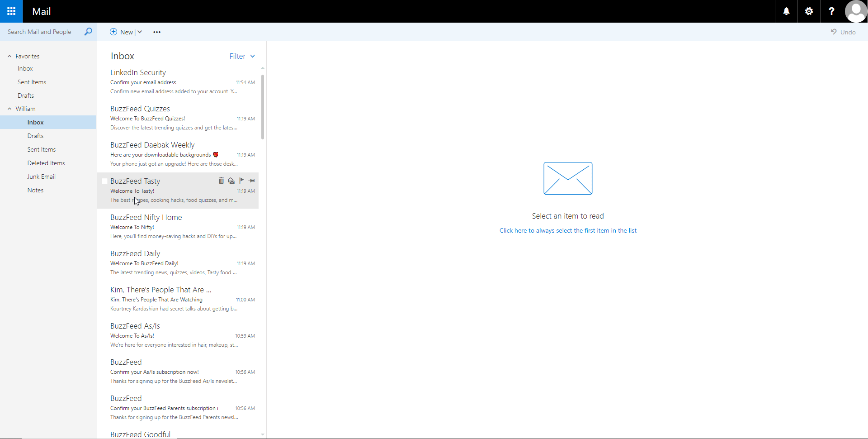Open the notifications bell
868x439 pixels.
click(x=787, y=11)
